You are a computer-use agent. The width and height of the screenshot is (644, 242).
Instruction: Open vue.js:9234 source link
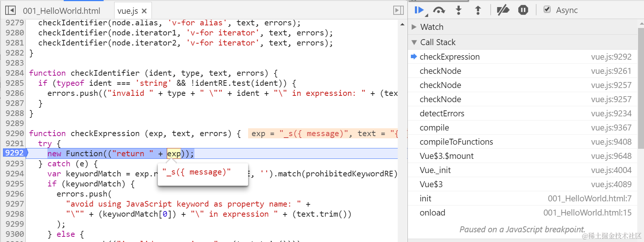click(x=611, y=113)
